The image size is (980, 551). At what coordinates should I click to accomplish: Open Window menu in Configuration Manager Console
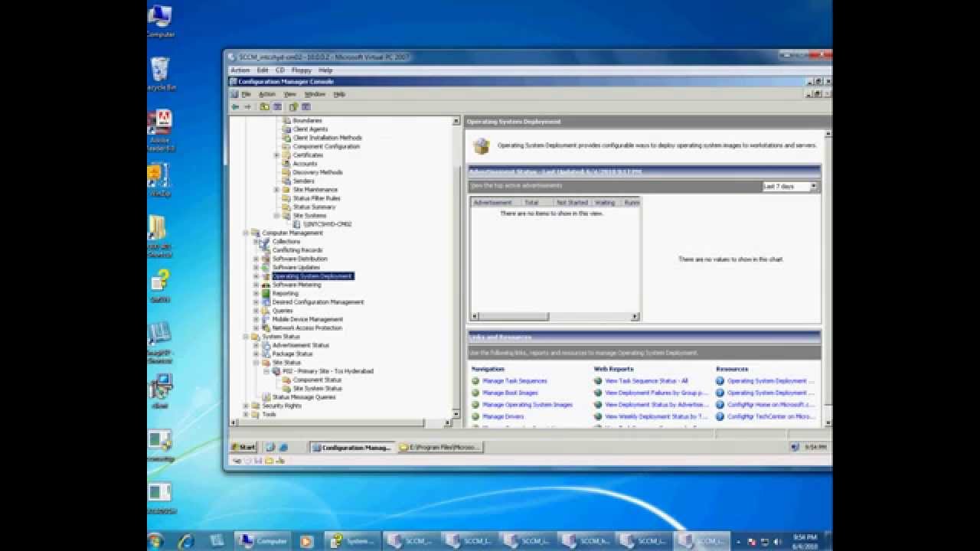pos(315,94)
